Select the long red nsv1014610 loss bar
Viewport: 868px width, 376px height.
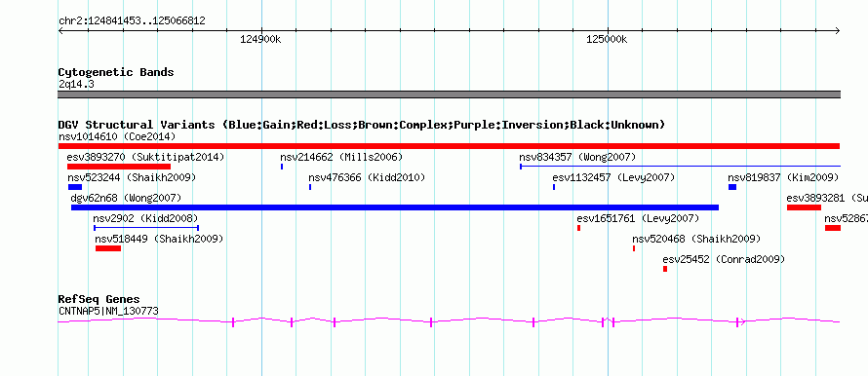point(449,146)
